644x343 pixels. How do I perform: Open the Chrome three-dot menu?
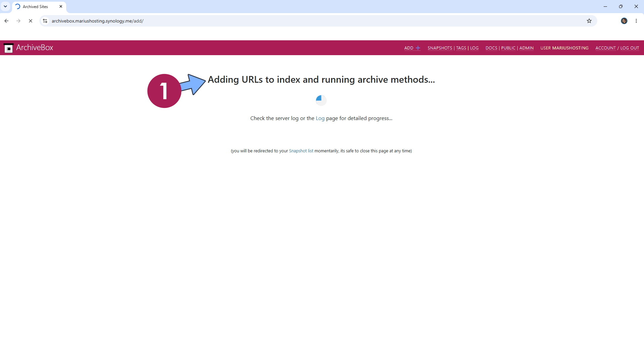pos(636,21)
